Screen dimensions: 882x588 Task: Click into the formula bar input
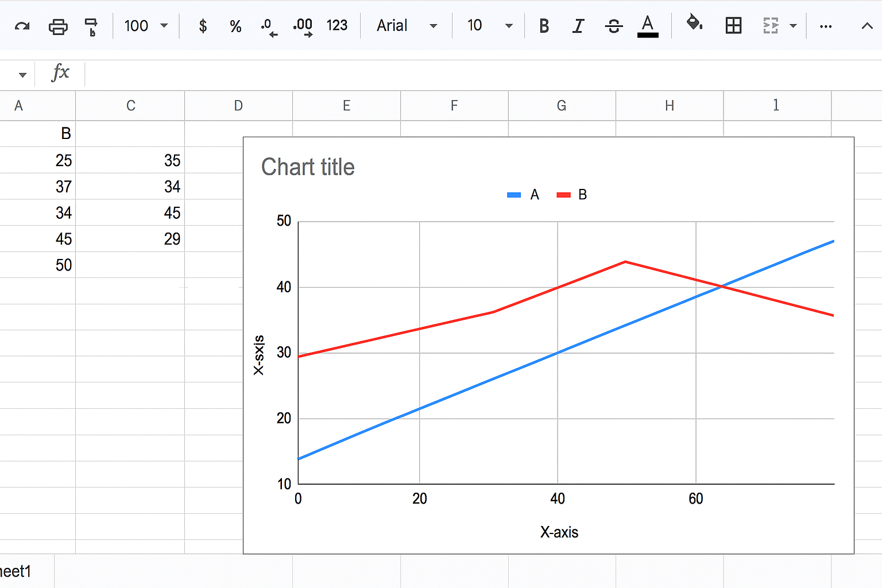483,75
